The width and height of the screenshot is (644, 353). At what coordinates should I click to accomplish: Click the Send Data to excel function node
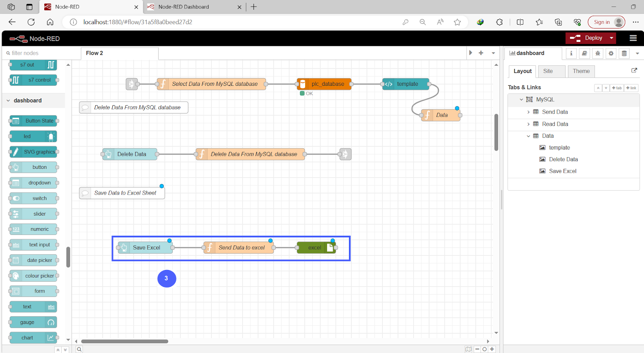[239, 247]
